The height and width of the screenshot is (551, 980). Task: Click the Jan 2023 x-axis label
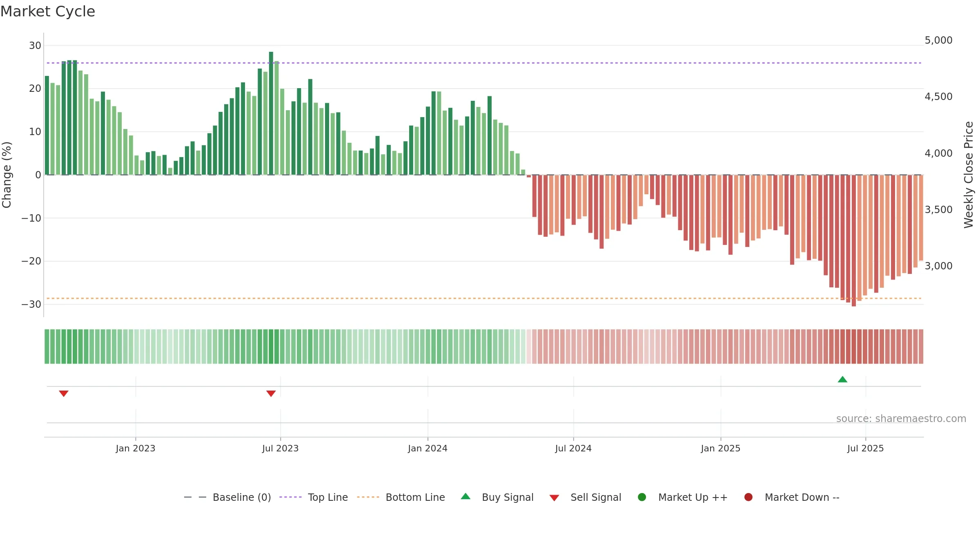click(x=136, y=449)
